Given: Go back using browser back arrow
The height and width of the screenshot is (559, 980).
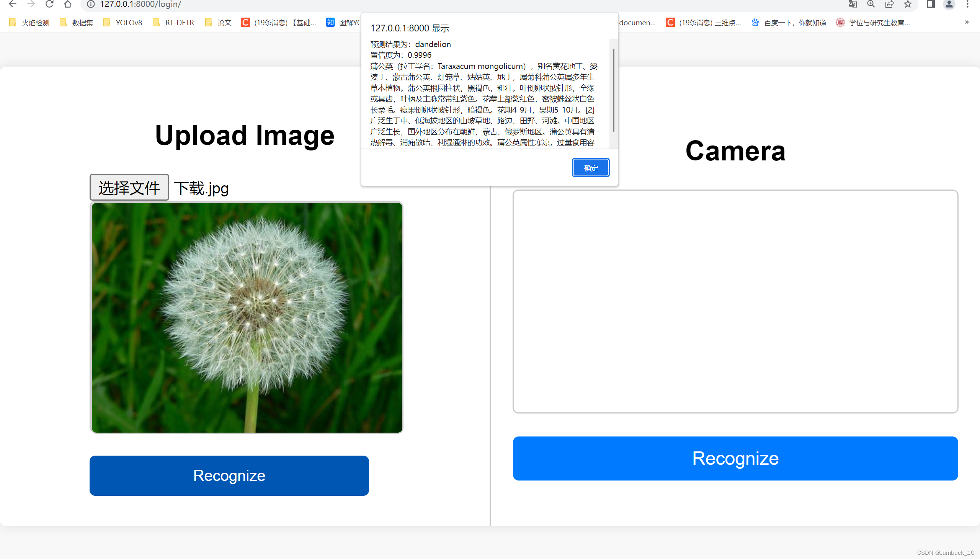Looking at the screenshot, I should [12, 4].
